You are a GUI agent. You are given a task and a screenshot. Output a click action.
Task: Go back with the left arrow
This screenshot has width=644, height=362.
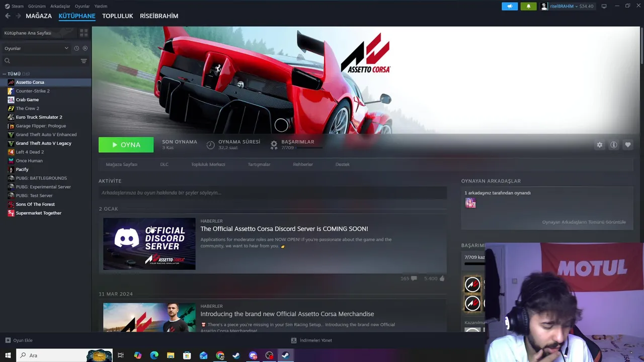coord(8,16)
